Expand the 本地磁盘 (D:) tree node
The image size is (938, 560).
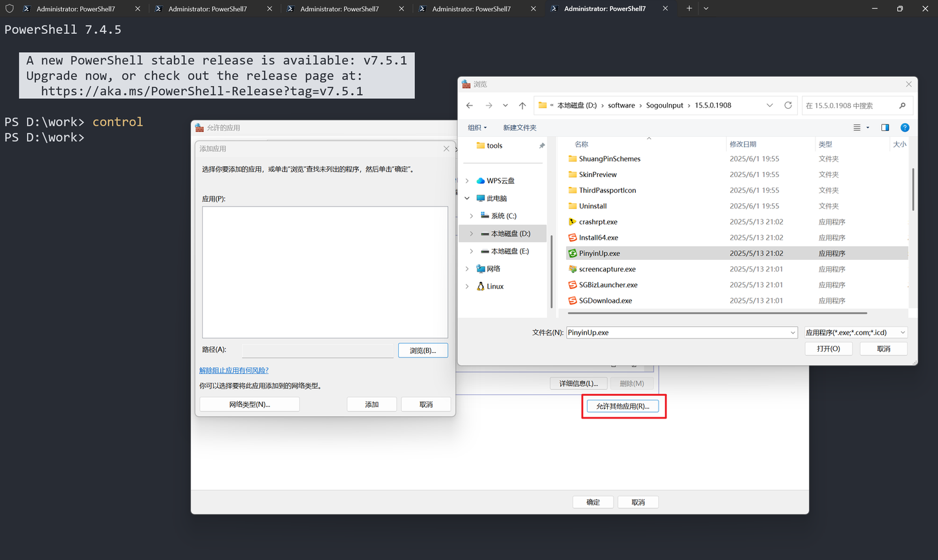(472, 234)
